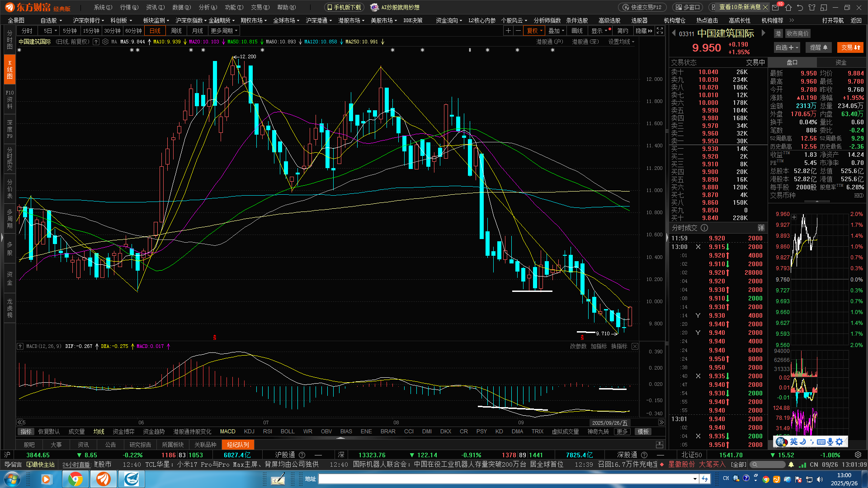Click the zoom-out minus chart icon
This screenshot has height=488, width=868.
[518, 31]
